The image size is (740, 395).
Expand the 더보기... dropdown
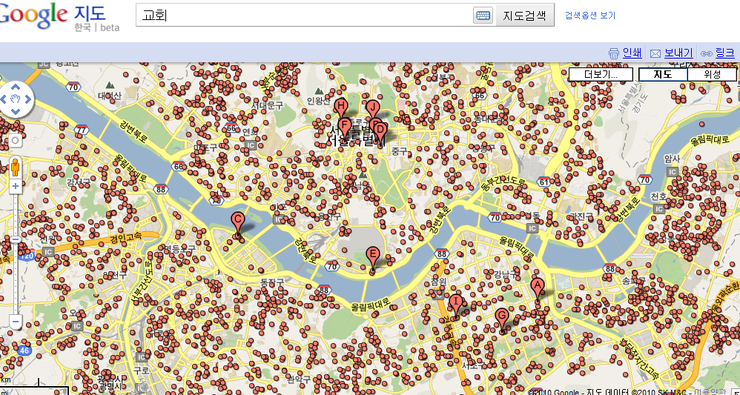click(601, 75)
